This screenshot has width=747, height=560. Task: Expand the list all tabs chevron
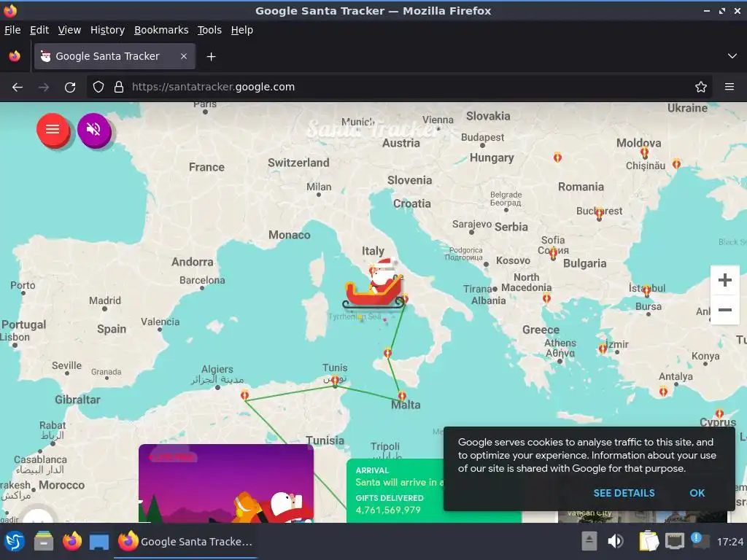tap(732, 56)
